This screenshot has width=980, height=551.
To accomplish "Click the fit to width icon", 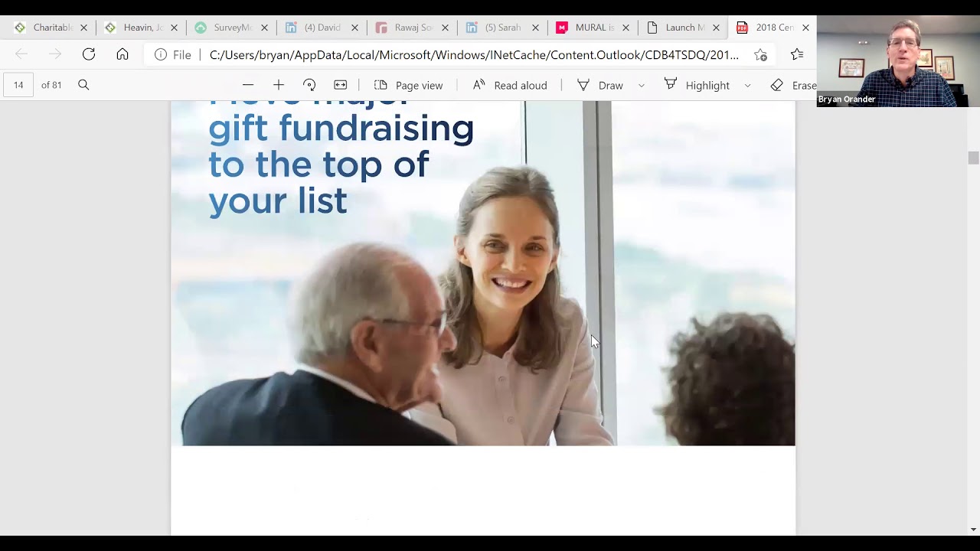I will click(341, 85).
